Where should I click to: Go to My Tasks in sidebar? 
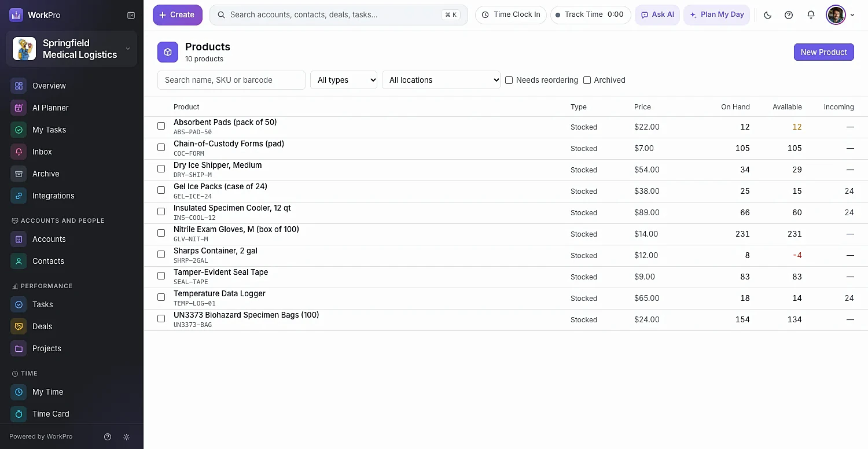[x=72, y=130]
